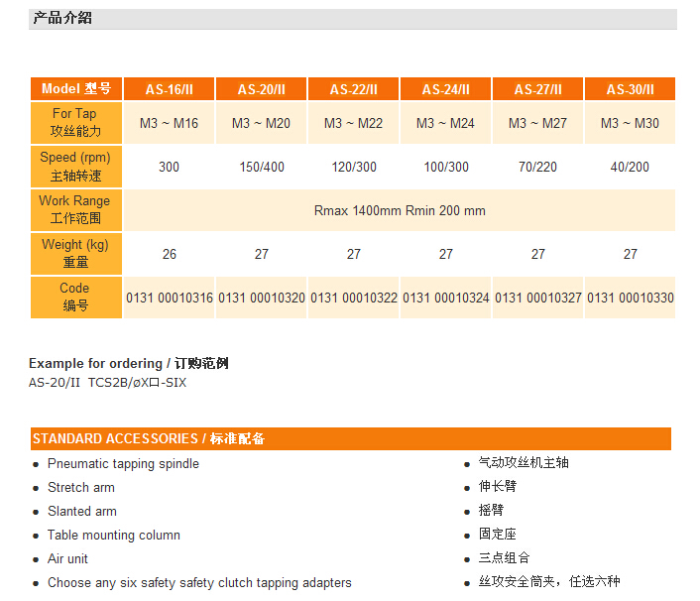
Task: Select the AS-30/II column header
Action: tap(630, 89)
